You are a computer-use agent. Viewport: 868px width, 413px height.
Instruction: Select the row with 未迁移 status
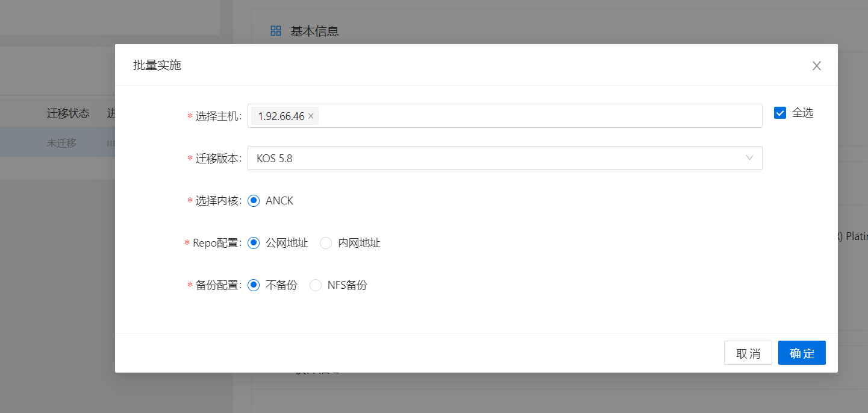click(61, 143)
